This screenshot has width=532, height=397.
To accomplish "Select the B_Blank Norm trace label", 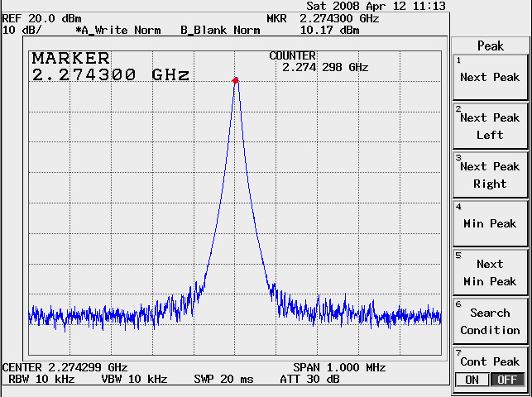I will [x=220, y=30].
